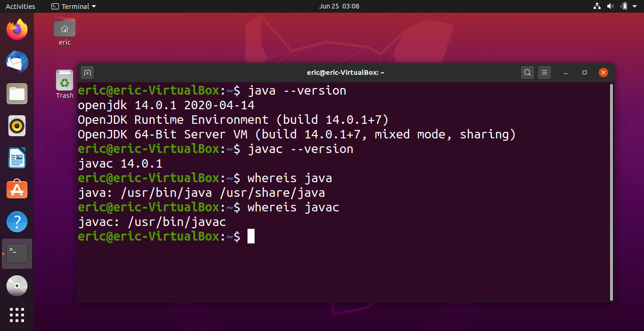Open the Files manager in dock
The width and height of the screenshot is (644, 331).
(x=17, y=94)
